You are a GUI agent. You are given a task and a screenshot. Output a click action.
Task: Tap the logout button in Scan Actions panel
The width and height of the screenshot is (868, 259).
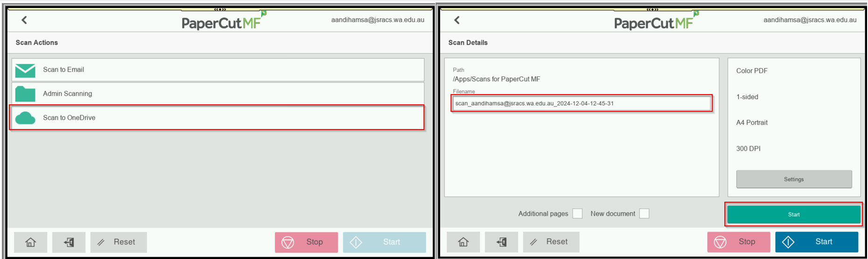[69, 242]
